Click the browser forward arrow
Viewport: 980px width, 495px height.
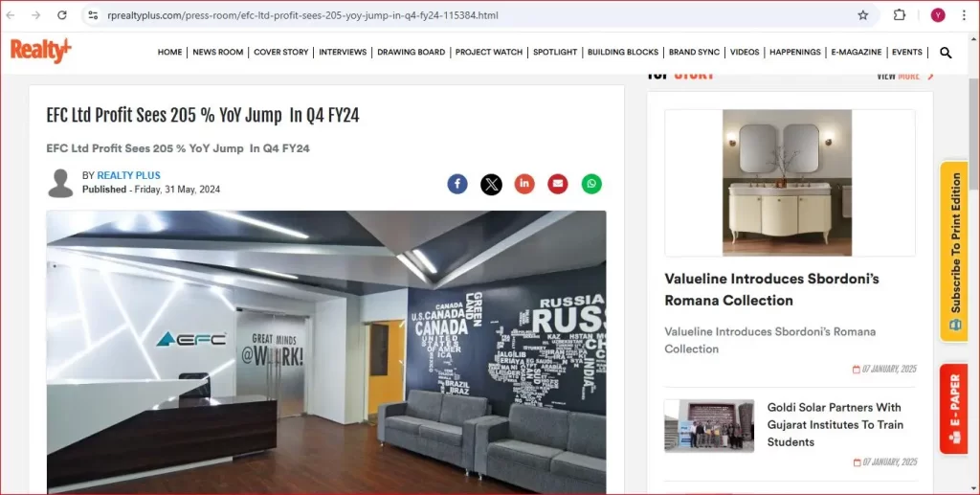[x=35, y=15]
